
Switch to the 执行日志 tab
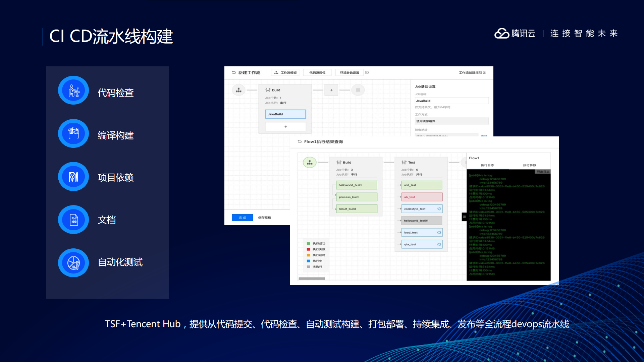coord(487,165)
